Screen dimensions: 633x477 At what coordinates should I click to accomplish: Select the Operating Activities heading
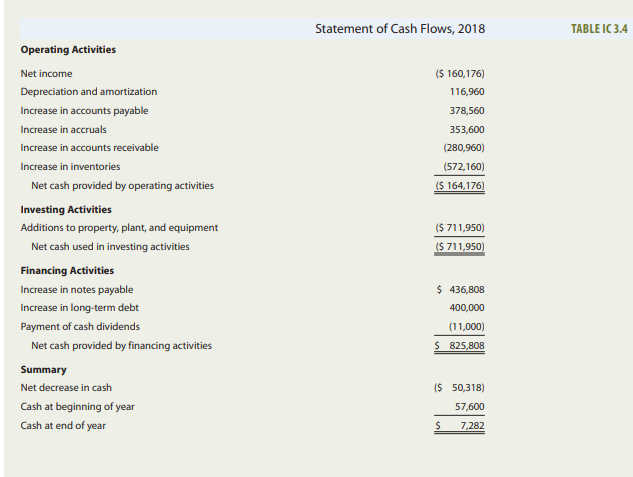pos(68,49)
